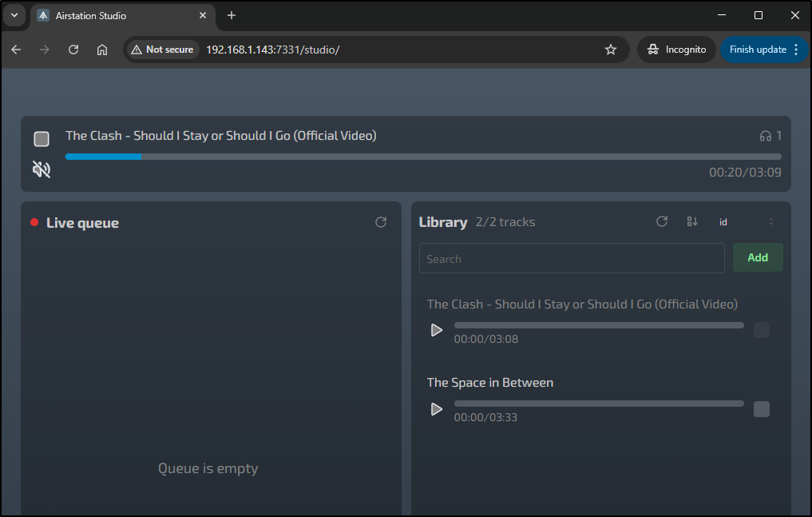This screenshot has height=517, width=812.
Task: Toggle library sort order icon
Action: pyautogui.click(x=692, y=221)
